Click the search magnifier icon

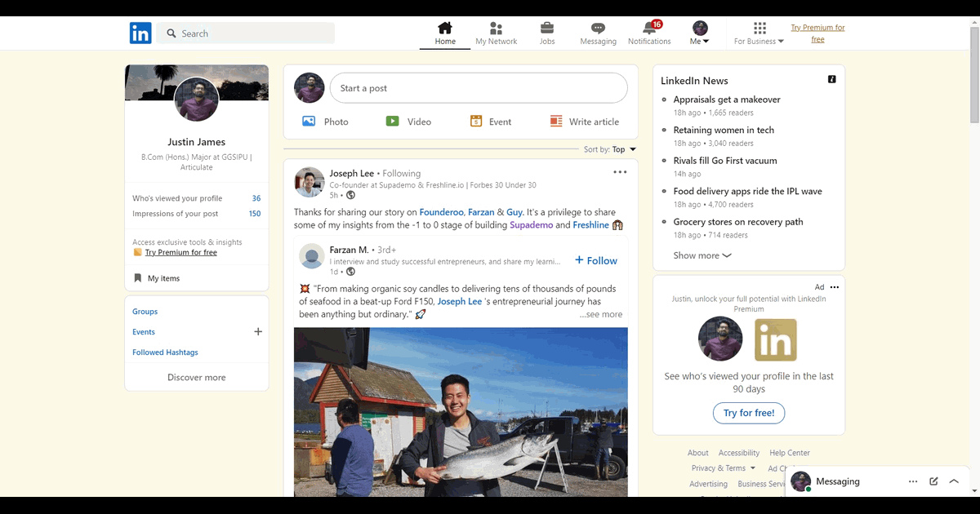click(x=171, y=33)
